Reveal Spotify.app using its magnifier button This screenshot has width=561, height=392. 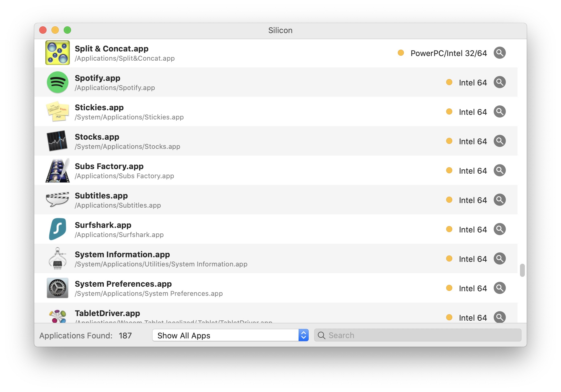(499, 82)
